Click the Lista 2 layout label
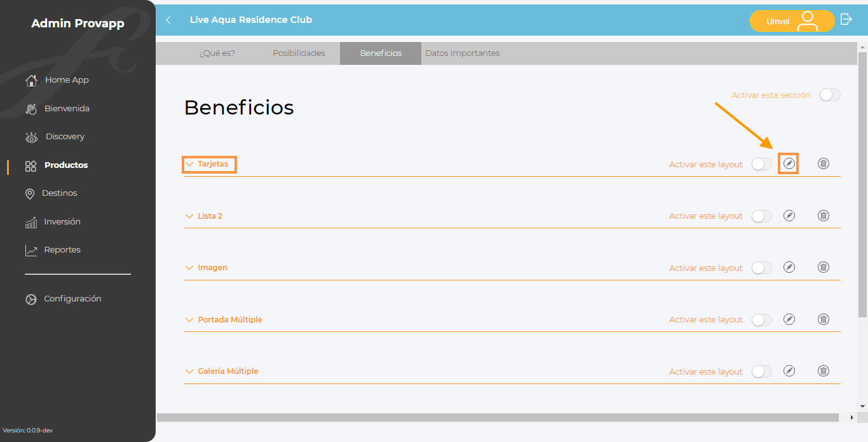The height and width of the screenshot is (442, 868). tap(210, 216)
